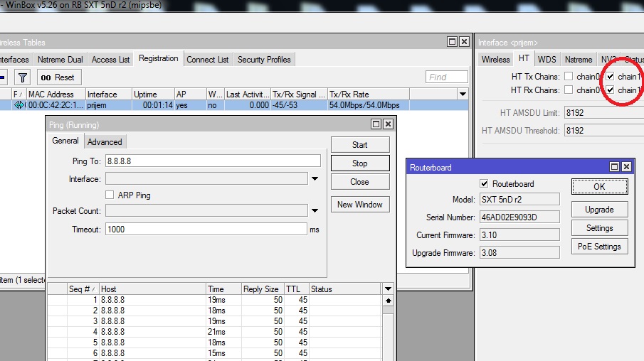Sort ping results by Seq # header
Screen dimensions: 644x361
pos(83,289)
